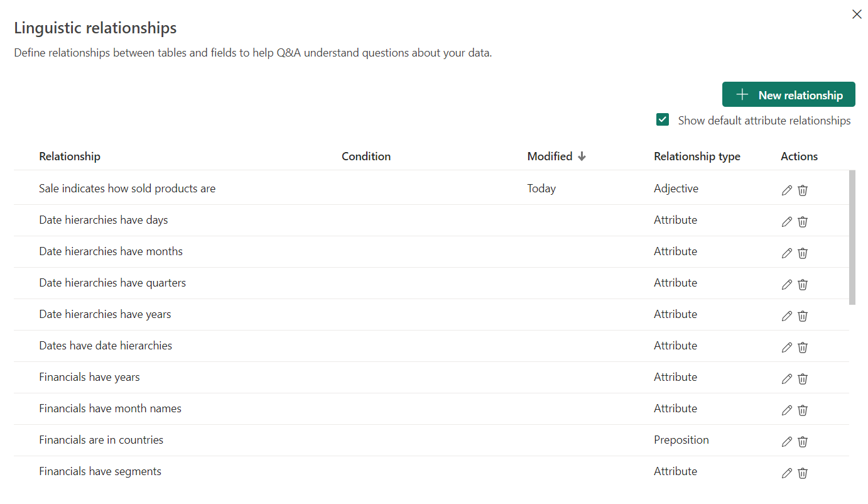The height and width of the screenshot is (504, 868).
Task: Delete 'Date hierarchies have quarters' relationship
Action: pos(803,285)
